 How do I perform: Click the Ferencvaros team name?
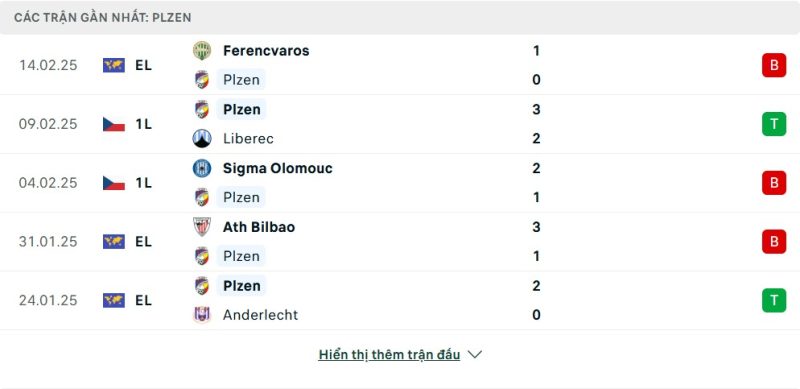[266, 51]
